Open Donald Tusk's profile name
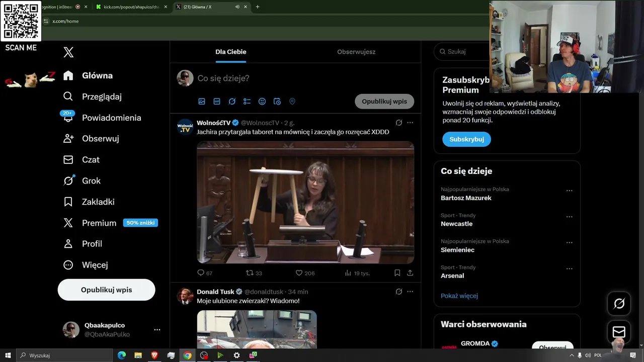 [215, 292]
